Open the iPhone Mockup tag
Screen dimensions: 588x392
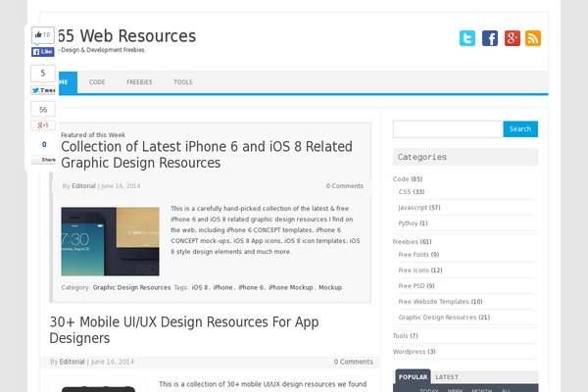tap(291, 287)
